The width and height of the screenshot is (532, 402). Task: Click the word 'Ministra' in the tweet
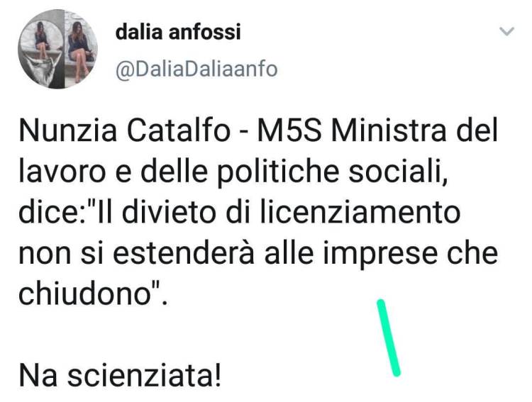point(389,131)
